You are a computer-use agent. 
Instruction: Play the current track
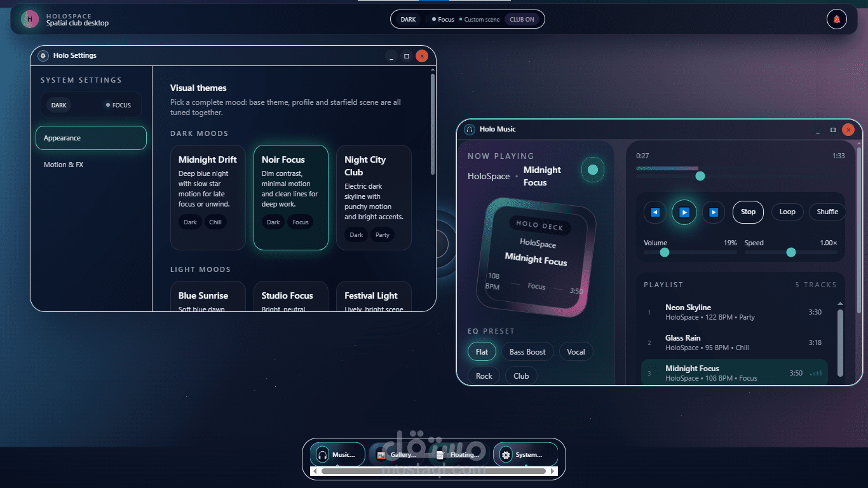pyautogui.click(x=684, y=212)
